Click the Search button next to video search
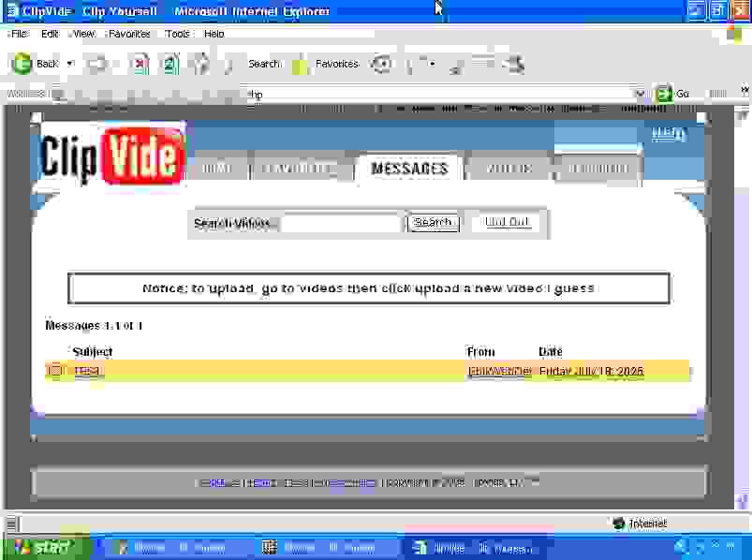Image resolution: width=752 pixels, height=560 pixels. (433, 223)
